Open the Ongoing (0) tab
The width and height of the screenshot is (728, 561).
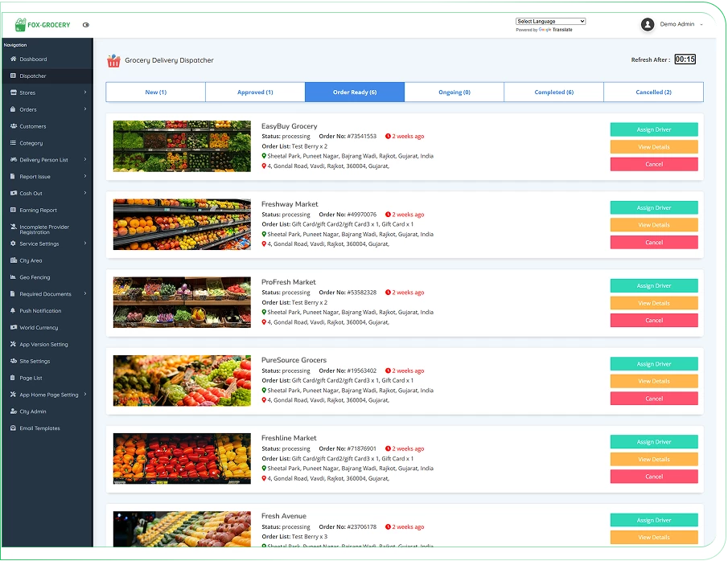tap(454, 92)
